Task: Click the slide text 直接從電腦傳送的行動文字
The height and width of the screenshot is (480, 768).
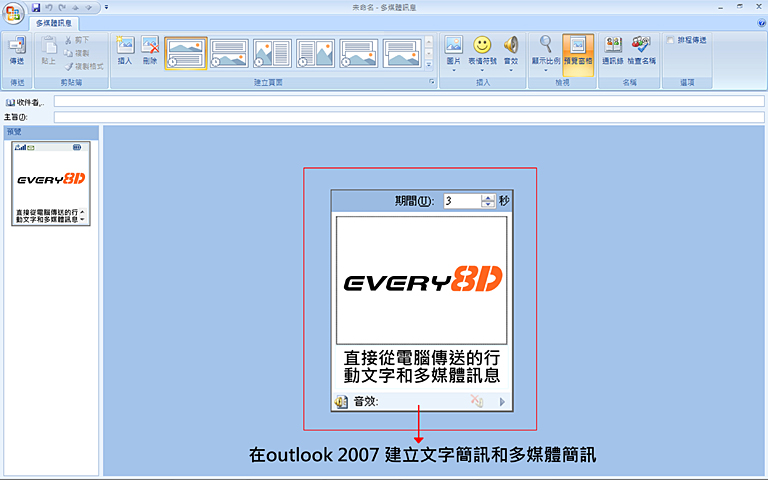Action: pyautogui.click(x=421, y=366)
